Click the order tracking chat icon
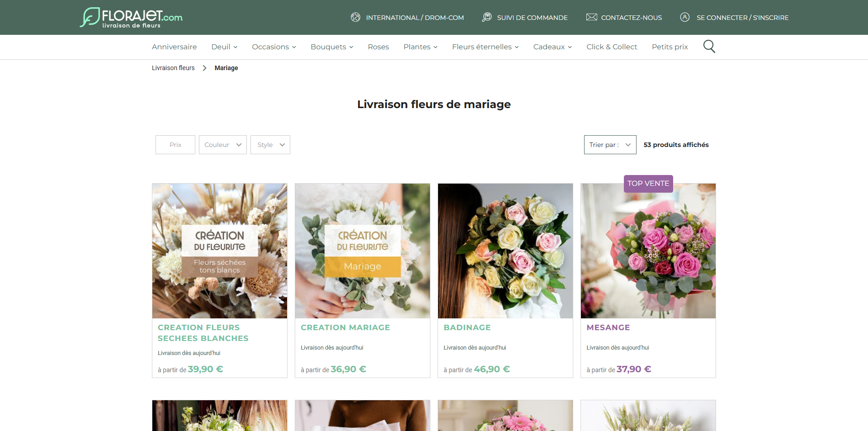The image size is (868, 431). point(486,17)
